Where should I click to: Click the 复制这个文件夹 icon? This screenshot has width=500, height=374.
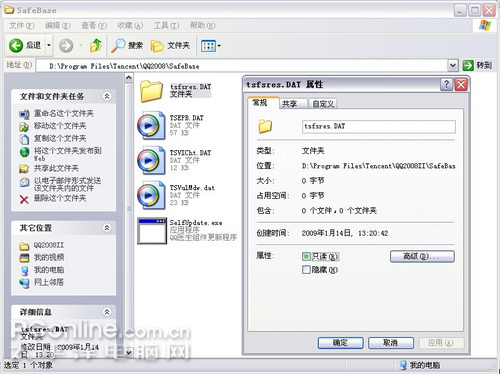(x=24, y=139)
